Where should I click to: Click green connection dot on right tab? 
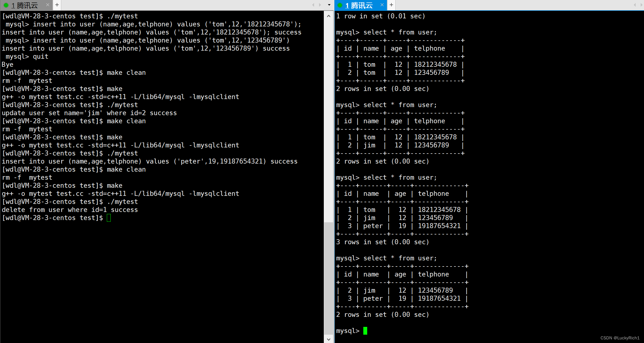[x=340, y=5]
